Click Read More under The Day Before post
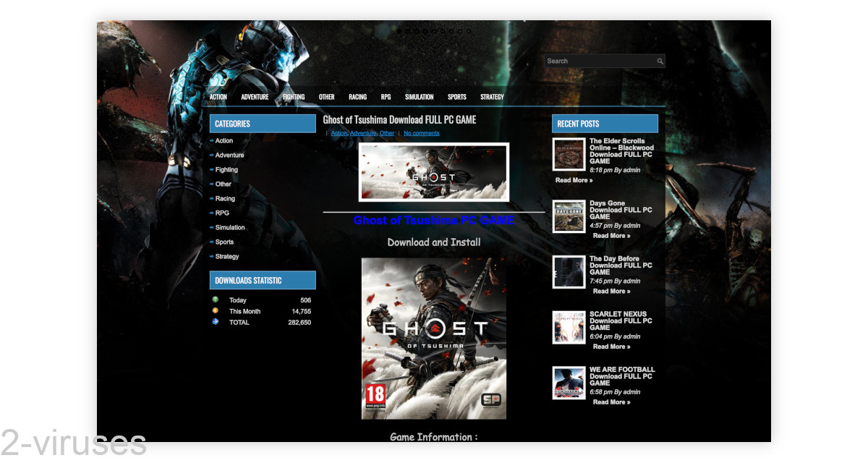The image size is (868, 463). click(x=612, y=292)
